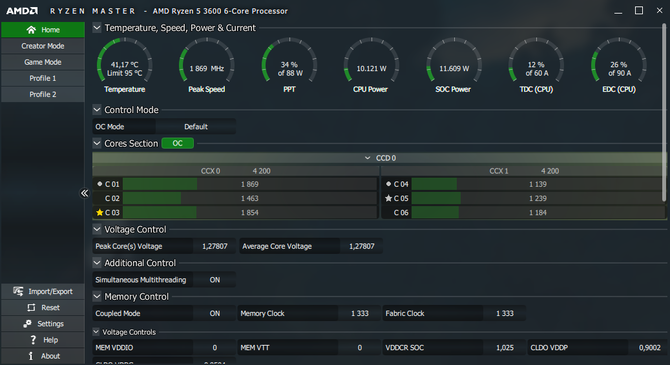Collapse the Cores Section
670x365 pixels.
click(x=97, y=143)
